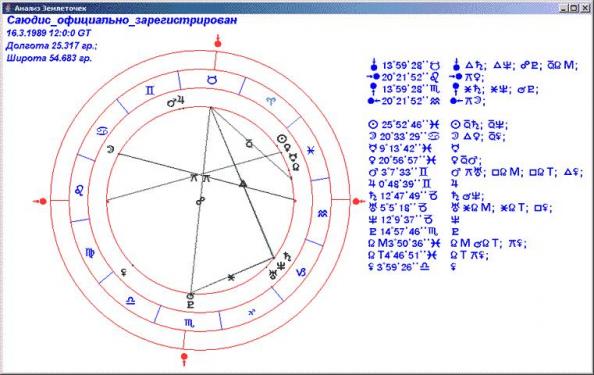
Task: Select the Capricorn glyph on the wheel
Action: (301, 272)
